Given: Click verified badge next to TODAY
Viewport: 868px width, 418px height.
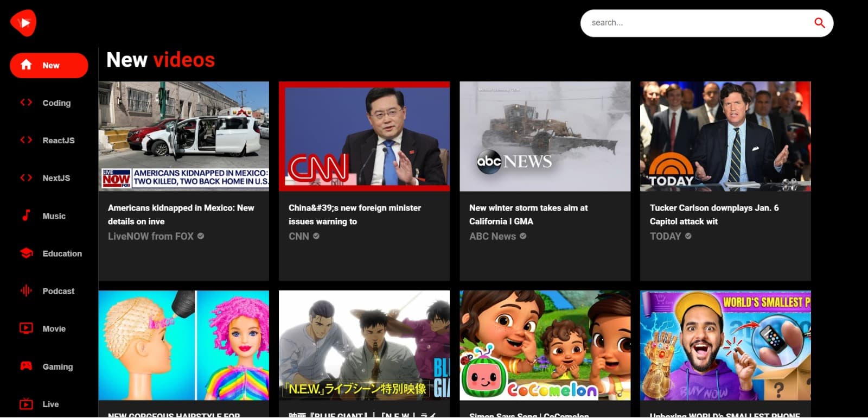Looking at the screenshot, I should [x=688, y=236].
